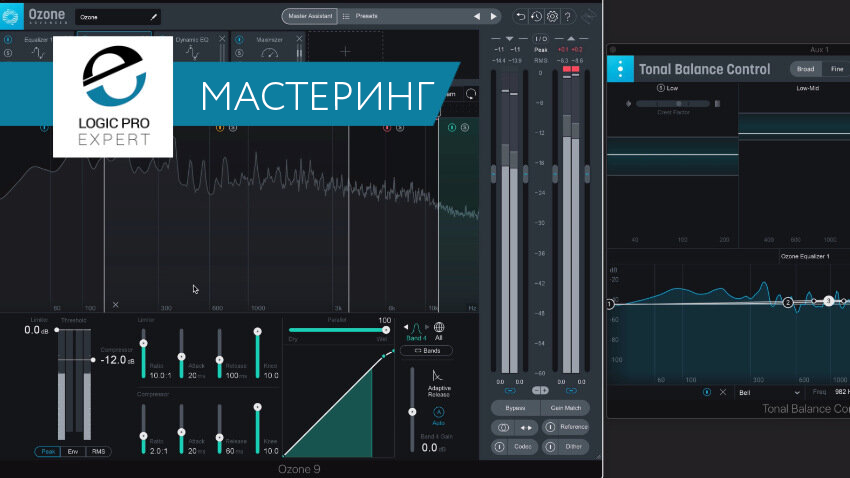The image size is (850, 478).
Task: Click the input meter down triangle
Action: click(x=509, y=39)
